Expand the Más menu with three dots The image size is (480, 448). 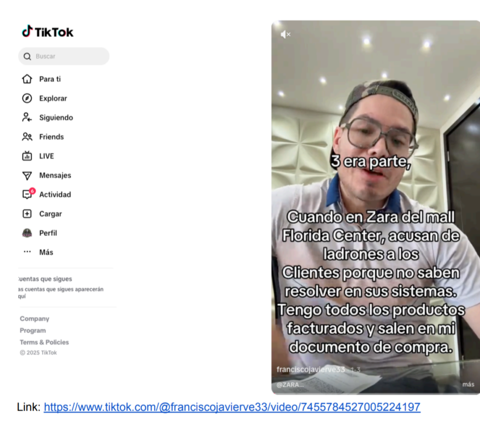(27, 252)
